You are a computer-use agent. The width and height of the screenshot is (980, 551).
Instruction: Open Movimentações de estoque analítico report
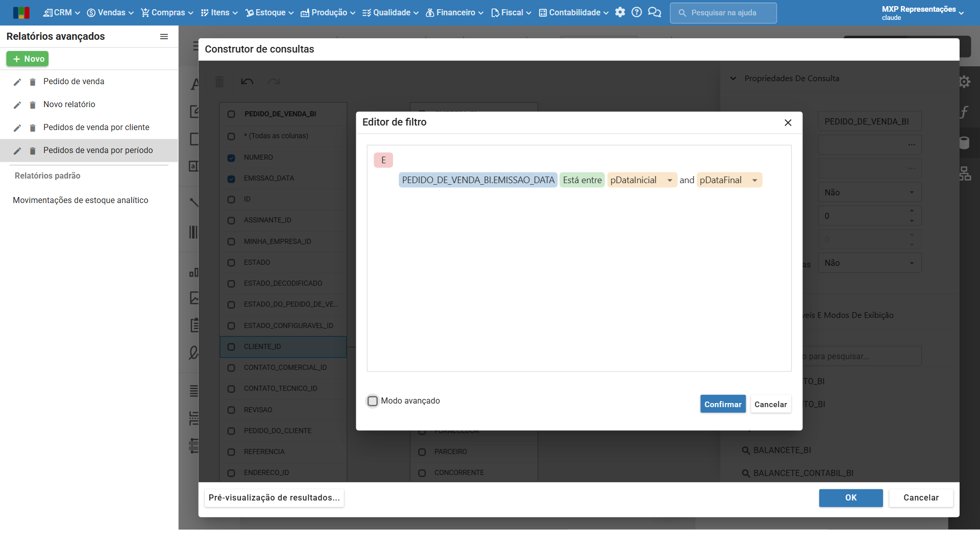coord(81,201)
